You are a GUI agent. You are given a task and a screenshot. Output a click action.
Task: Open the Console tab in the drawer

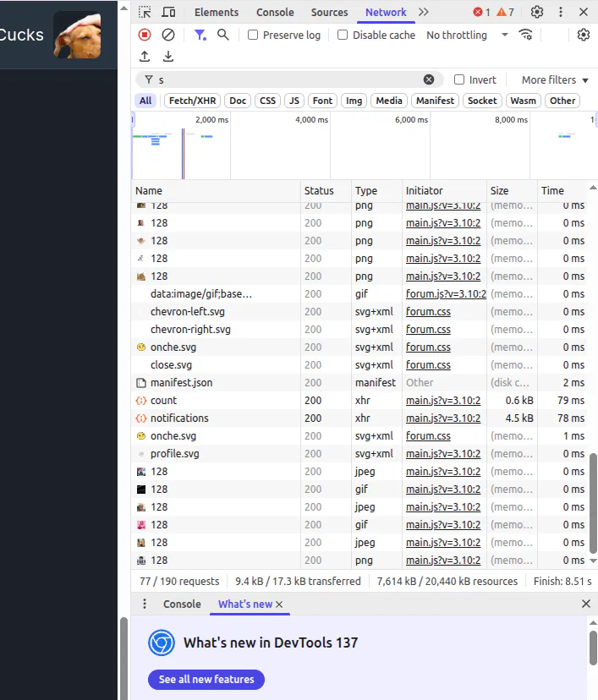point(182,604)
